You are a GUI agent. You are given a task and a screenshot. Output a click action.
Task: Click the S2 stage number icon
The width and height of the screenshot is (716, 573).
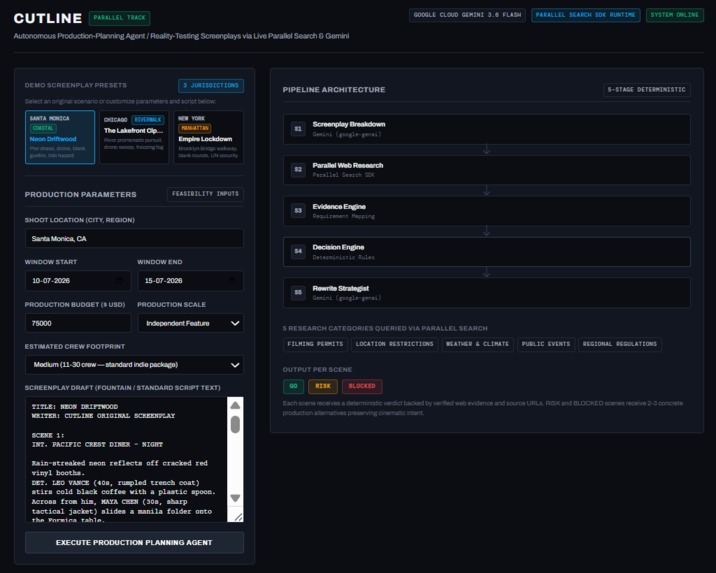298,169
